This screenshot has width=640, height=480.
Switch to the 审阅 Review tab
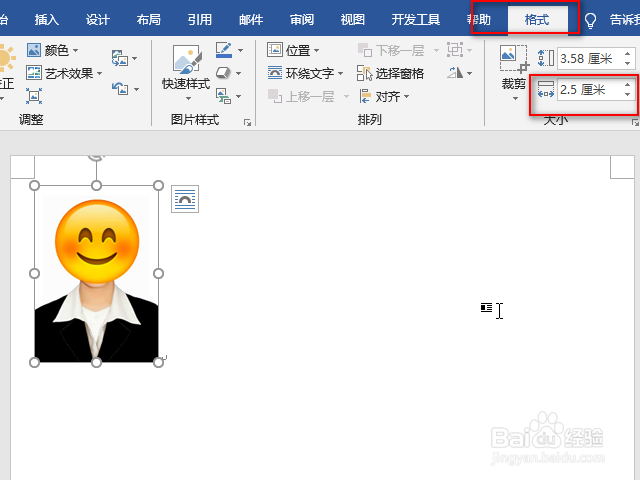coord(302,19)
